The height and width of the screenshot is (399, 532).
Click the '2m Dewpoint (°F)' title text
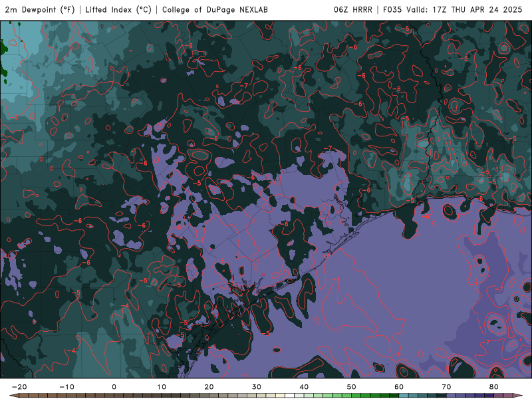pos(40,10)
